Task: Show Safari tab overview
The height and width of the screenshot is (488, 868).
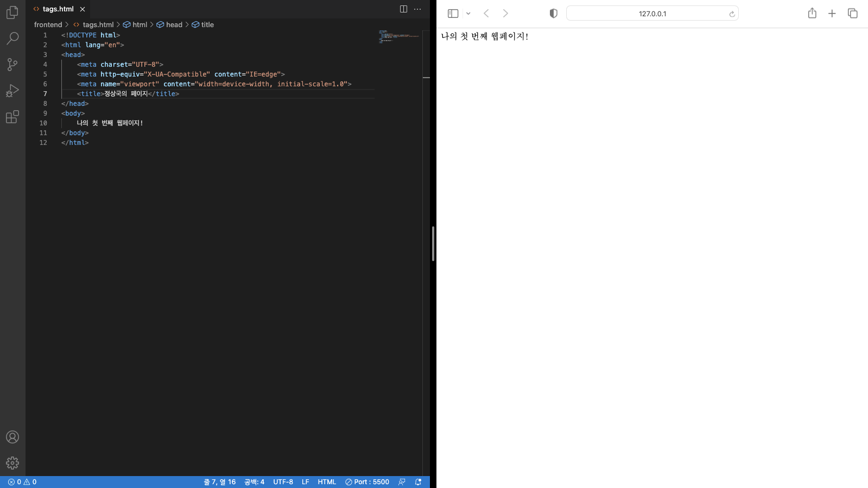Action: [x=853, y=14]
